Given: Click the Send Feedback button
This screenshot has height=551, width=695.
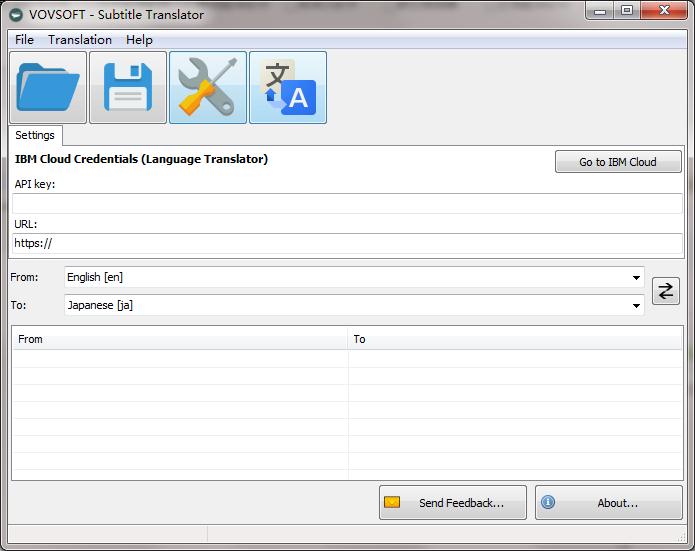Looking at the screenshot, I should coord(455,503).
